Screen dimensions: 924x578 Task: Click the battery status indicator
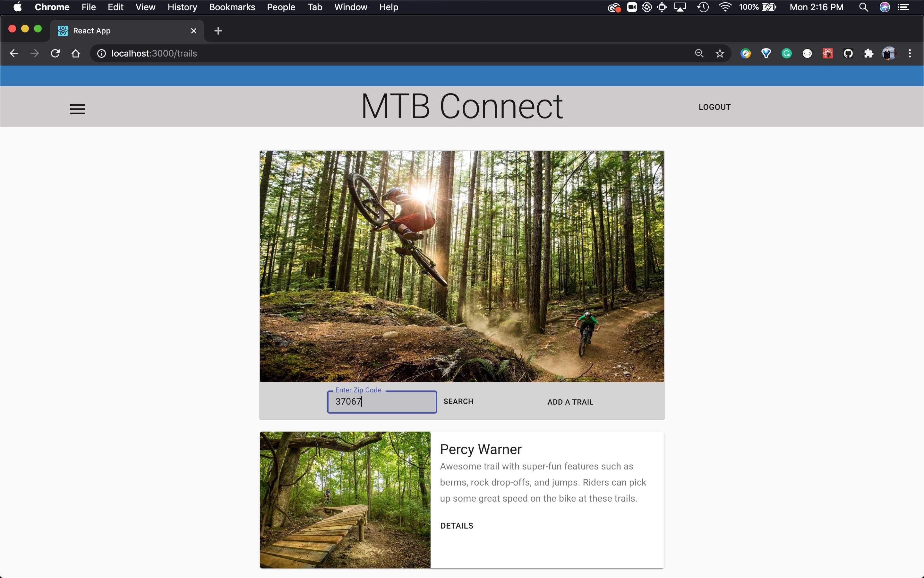pyautogui.click(x=757, y=7)
